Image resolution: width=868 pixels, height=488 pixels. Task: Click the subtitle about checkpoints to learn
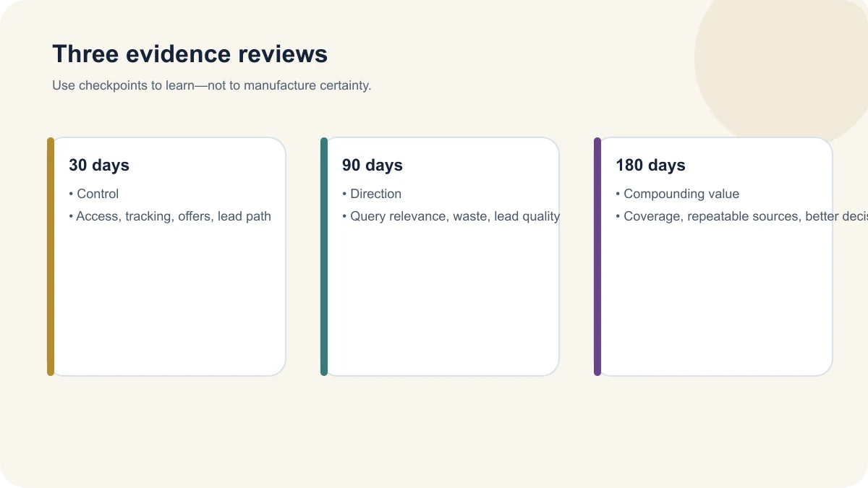[x=211, y=85]
